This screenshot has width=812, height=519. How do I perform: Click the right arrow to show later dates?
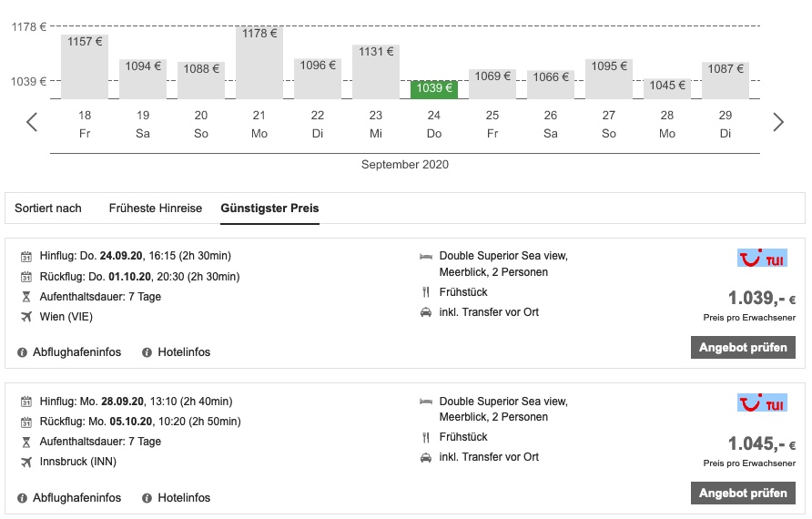click(777, 122)
